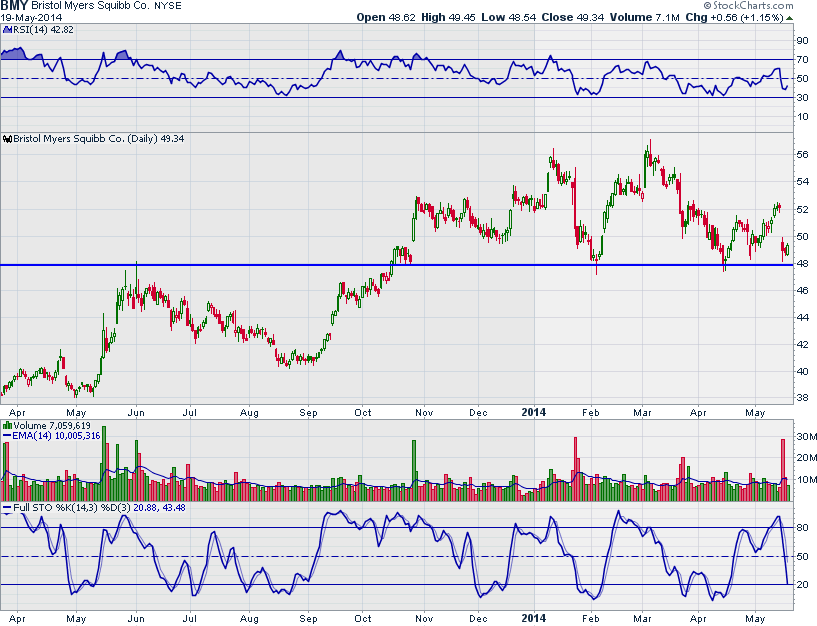Screen dimensions: 817x626
Task: Click the EMA(14) 10,005,316 legend text
Action: click(x=56, y=436)
